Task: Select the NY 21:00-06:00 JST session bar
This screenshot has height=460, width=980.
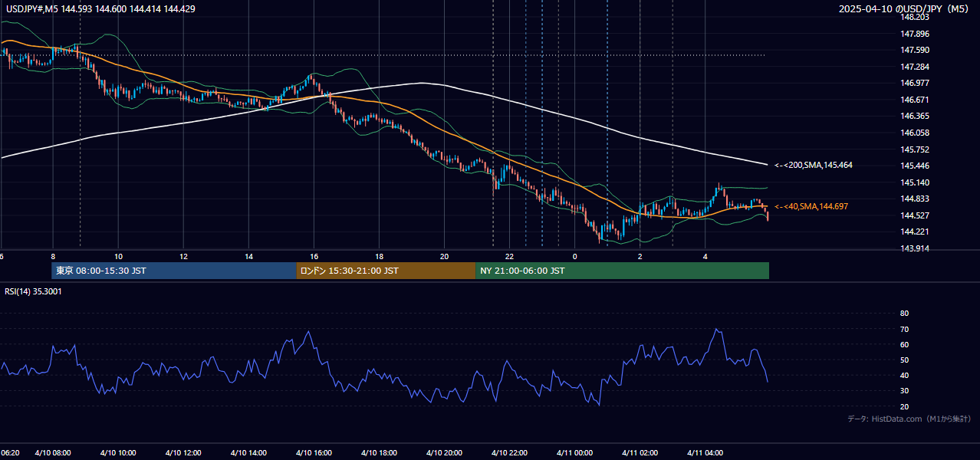Action: click(622, 271)
